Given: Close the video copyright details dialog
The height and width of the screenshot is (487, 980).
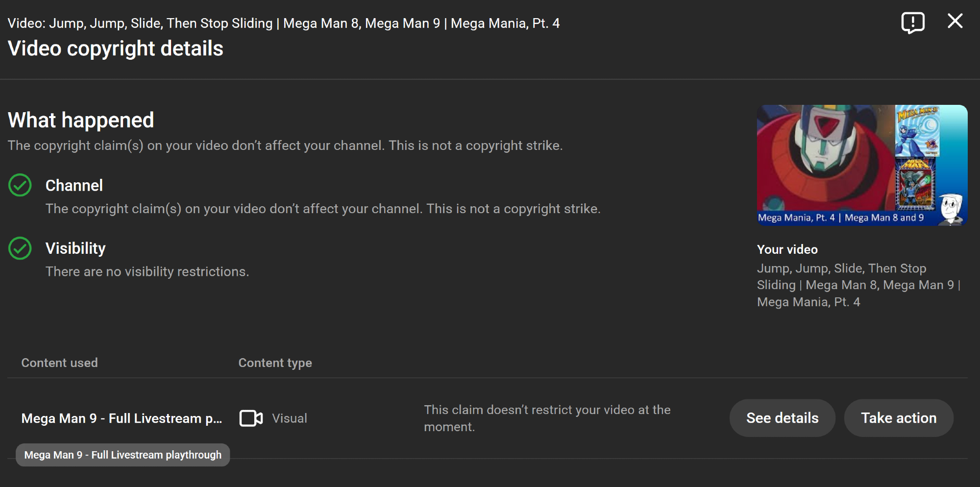Looking at the screenshot, I should [x=955, y=21].
